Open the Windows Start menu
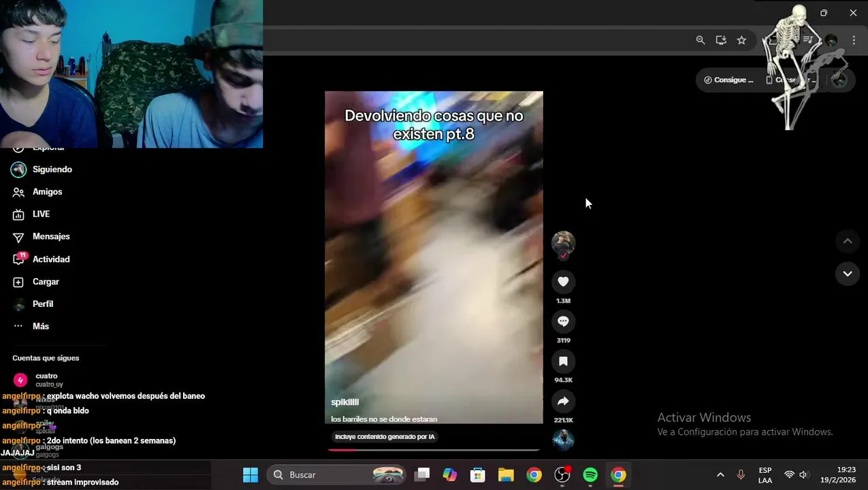Image resolution: width=868 pixels, height=490 pixels. coord(251,475)
